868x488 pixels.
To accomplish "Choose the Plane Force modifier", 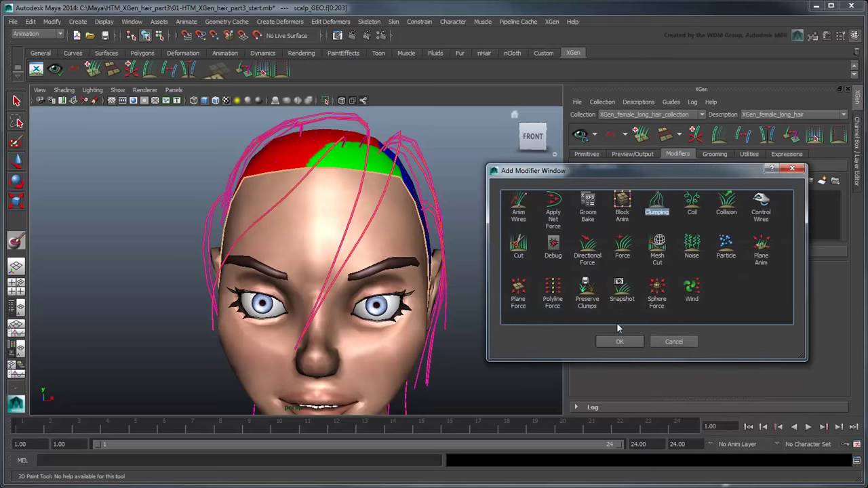I will coord(518,294).
